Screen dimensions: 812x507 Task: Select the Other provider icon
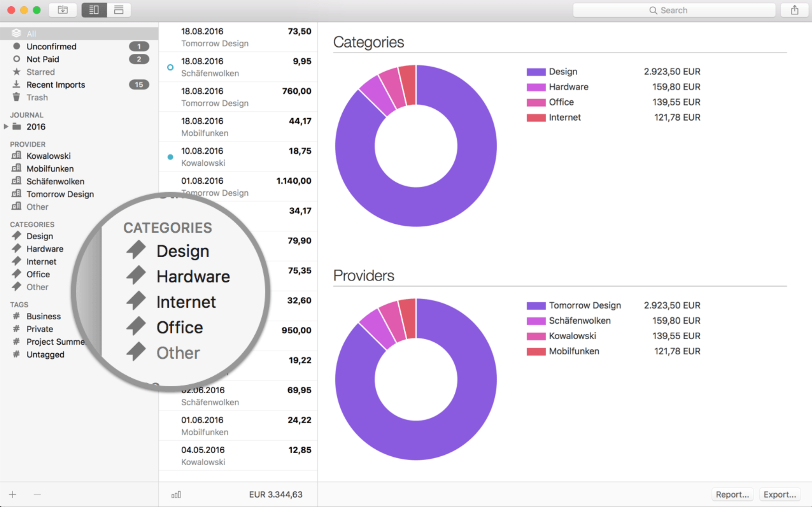tap(17, 206)
